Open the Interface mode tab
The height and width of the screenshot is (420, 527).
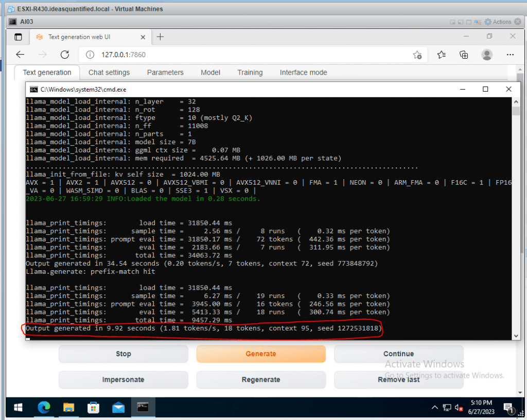(x=304, y=73)
